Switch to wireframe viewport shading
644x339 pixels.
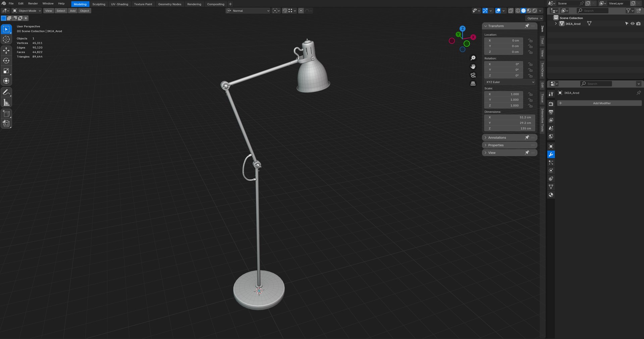pos(518,11)
